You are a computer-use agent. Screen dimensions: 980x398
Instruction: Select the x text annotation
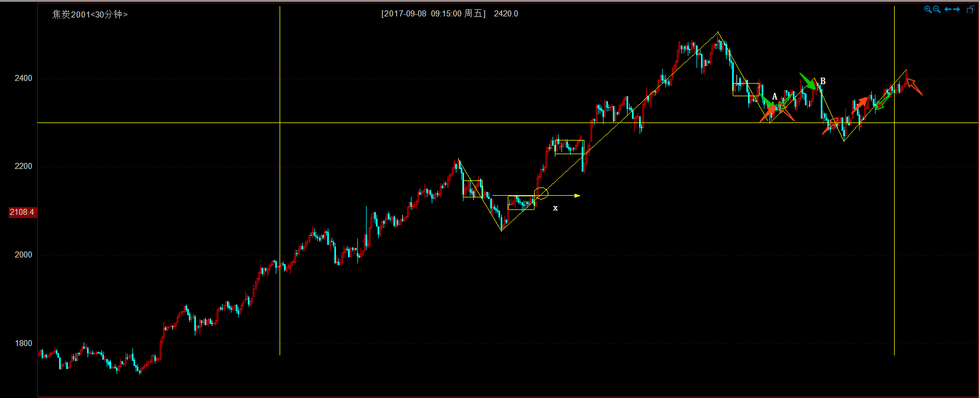tap(555, 208)
